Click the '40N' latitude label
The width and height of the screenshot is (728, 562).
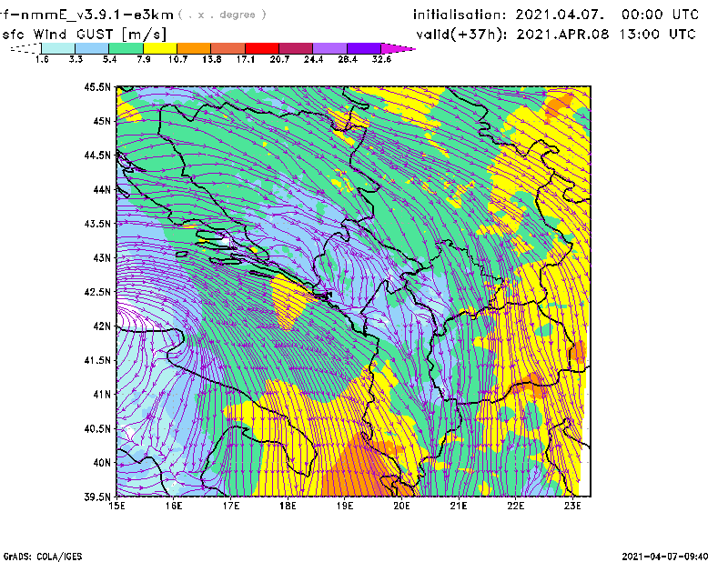(x=102, y=463)
